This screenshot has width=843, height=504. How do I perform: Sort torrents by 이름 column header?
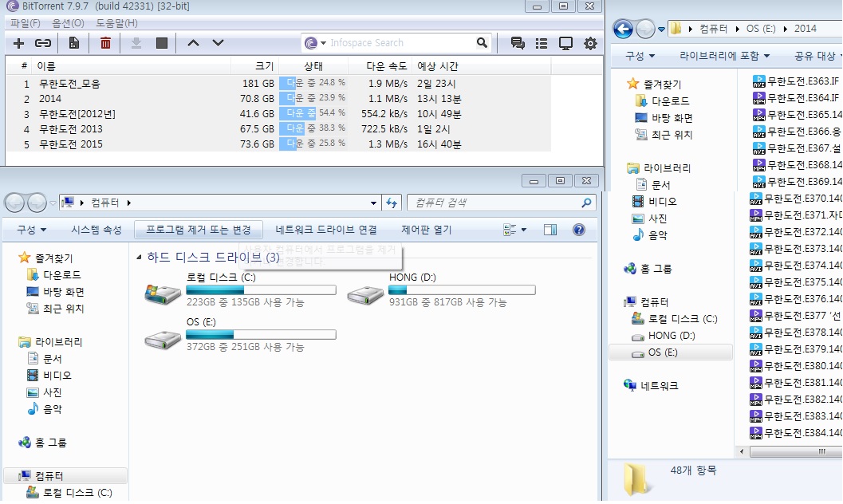[46, 66]
